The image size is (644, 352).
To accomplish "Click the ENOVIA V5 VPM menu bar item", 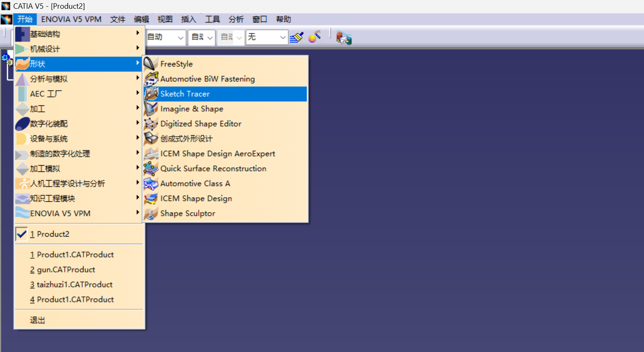I will click(x=71, y=19).
